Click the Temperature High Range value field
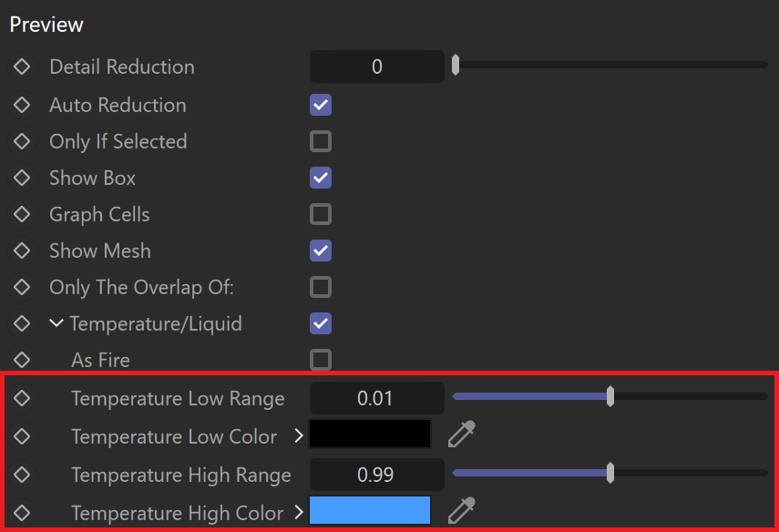This screenshot has width=779, height=532. [x=376, y=475]
